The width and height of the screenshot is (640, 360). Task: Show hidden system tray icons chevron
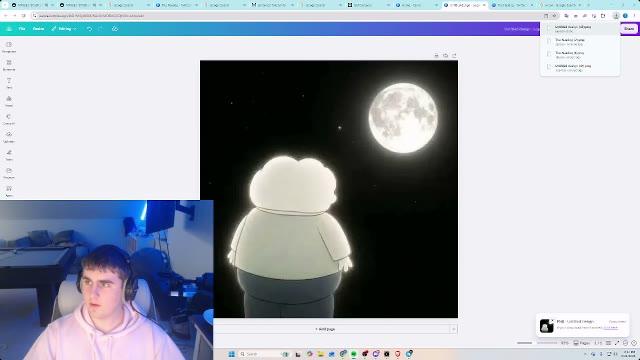point(585,354)
